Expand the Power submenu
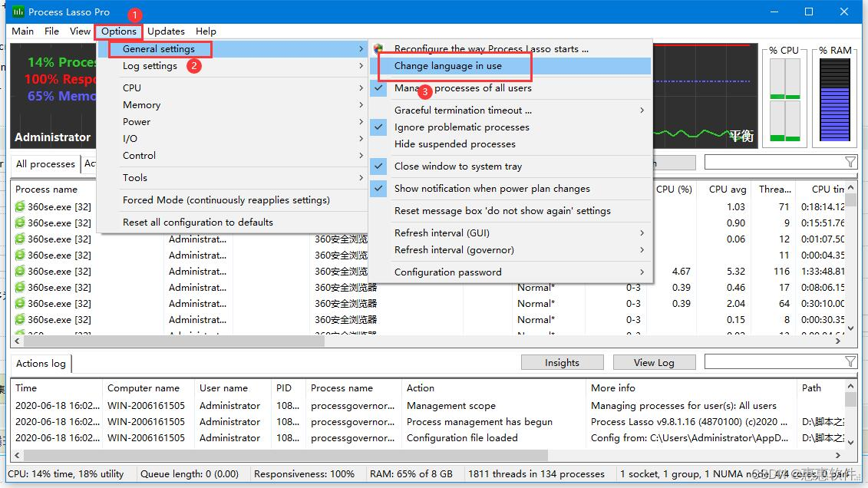This screenshot has height=488, width=868. click(232, 122)
